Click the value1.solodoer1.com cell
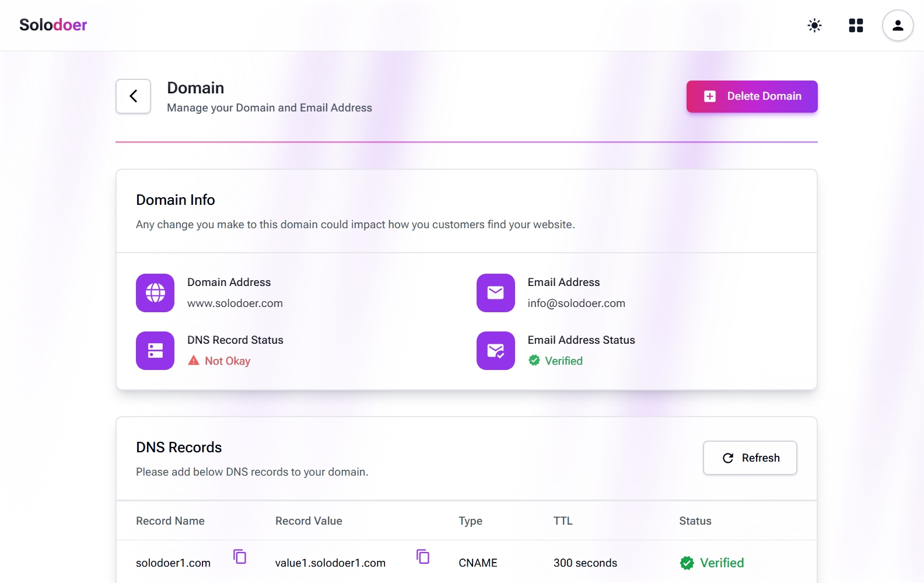The image size is (924, 583). (330, 563)
